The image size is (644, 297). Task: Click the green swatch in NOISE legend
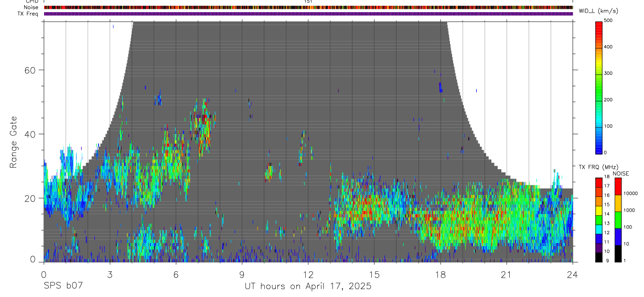(x=618, y=219)
